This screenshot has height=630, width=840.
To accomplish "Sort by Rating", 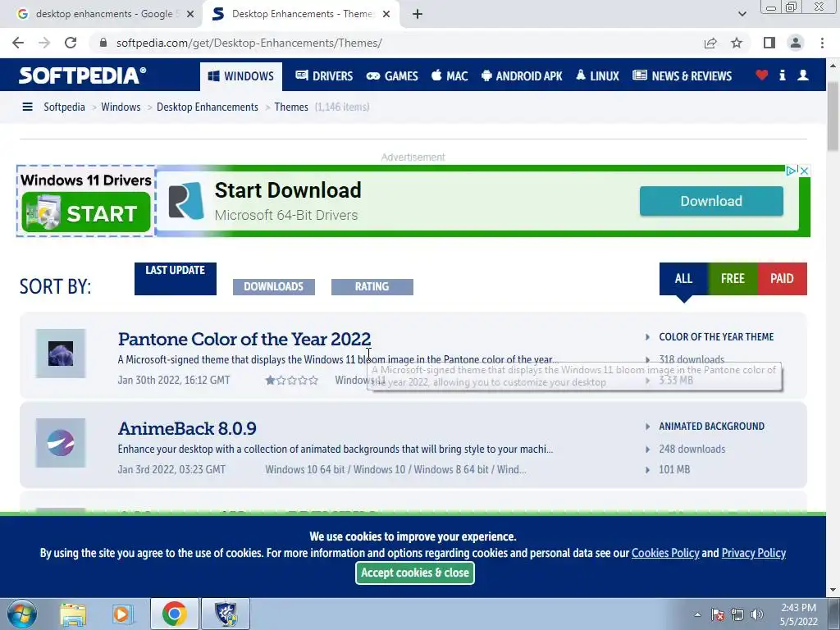I will click(372, 286).
